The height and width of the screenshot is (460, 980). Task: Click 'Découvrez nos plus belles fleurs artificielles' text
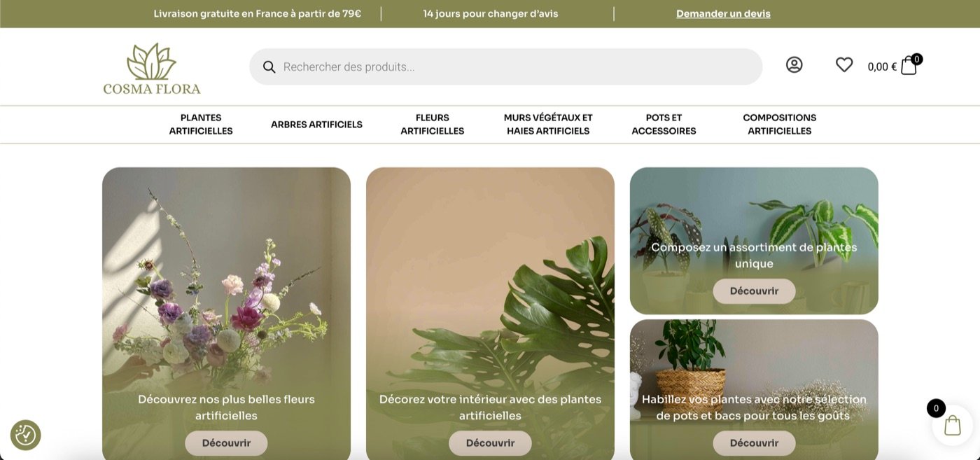click(x=226, y=407)
